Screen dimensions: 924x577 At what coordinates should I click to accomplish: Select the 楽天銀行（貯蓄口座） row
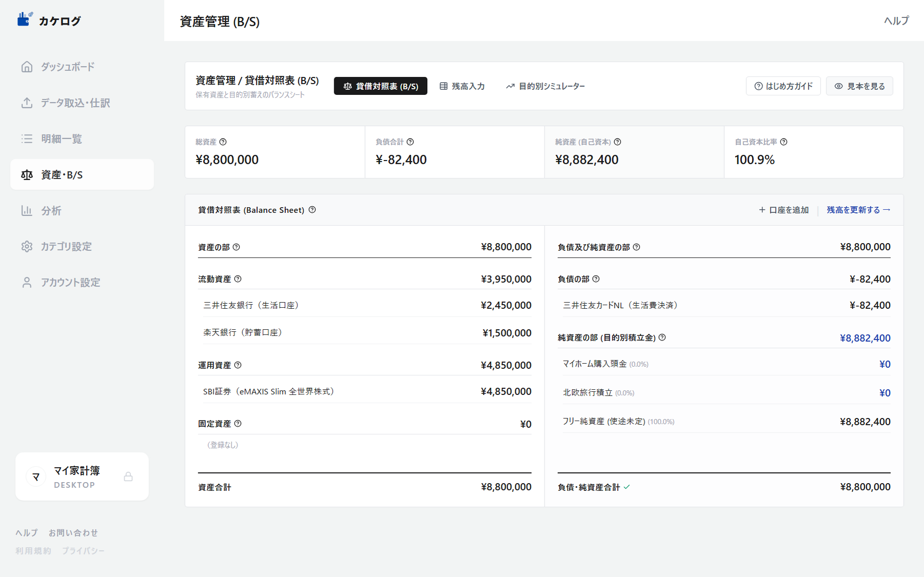(367, 332)
